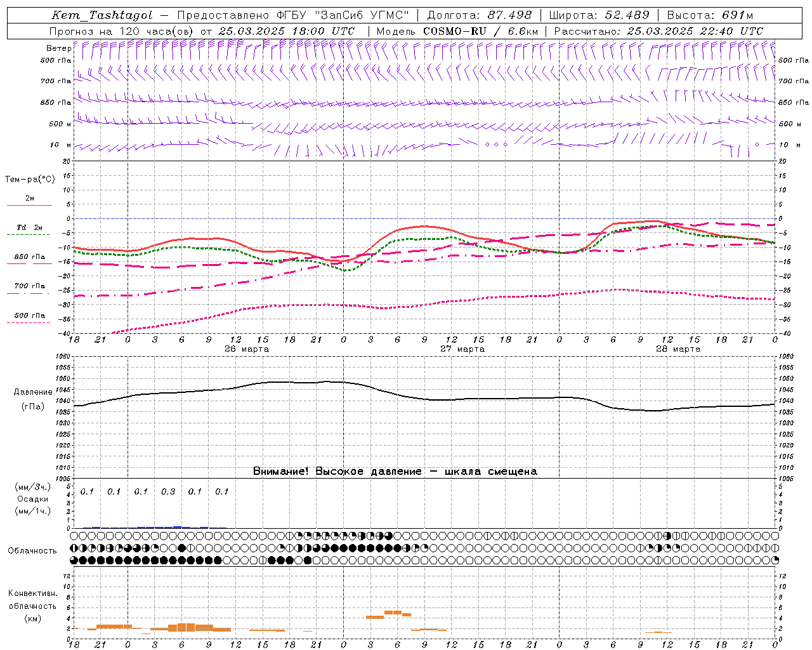Click the (мм/1ч.) unit label
The image size is (812, 650).
(x=33, y=511)
